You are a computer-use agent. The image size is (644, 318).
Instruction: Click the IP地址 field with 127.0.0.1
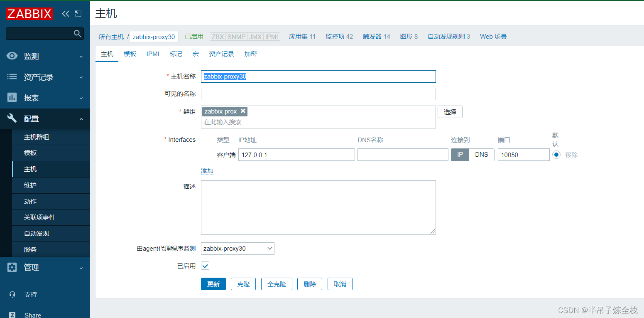[296, 155]
